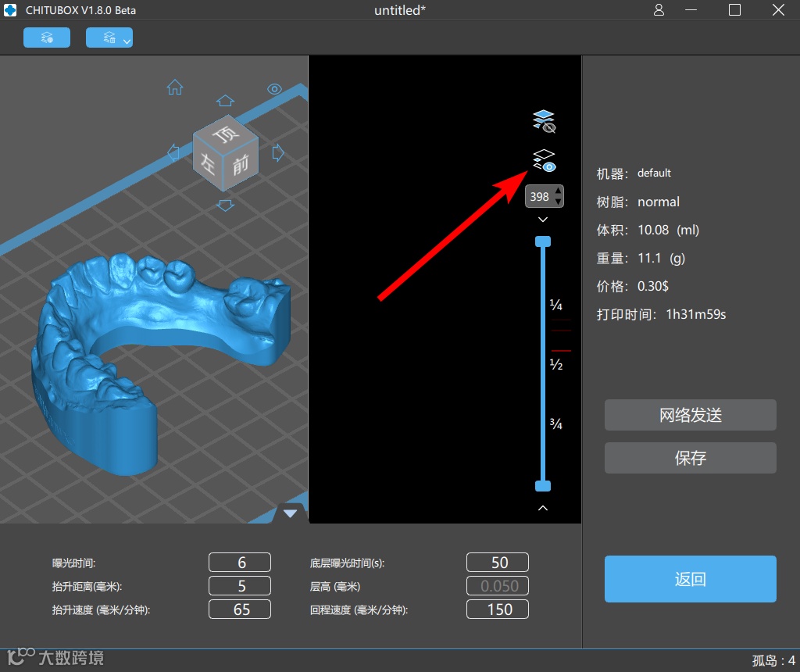Click the CHITUBOX app logo icon
Viewport: 800px width, 672px height.
[x=9, y=10]
